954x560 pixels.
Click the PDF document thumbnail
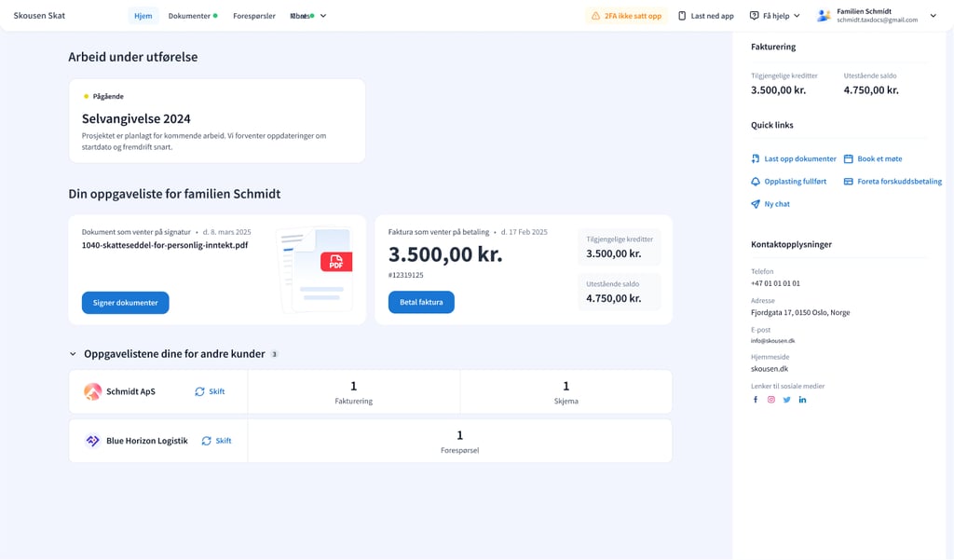316,270
